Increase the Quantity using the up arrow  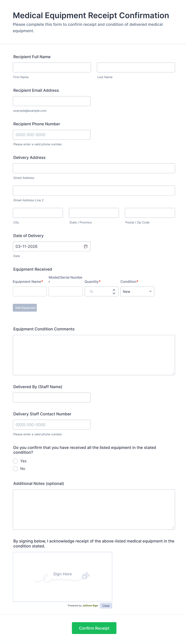point(114,290)
